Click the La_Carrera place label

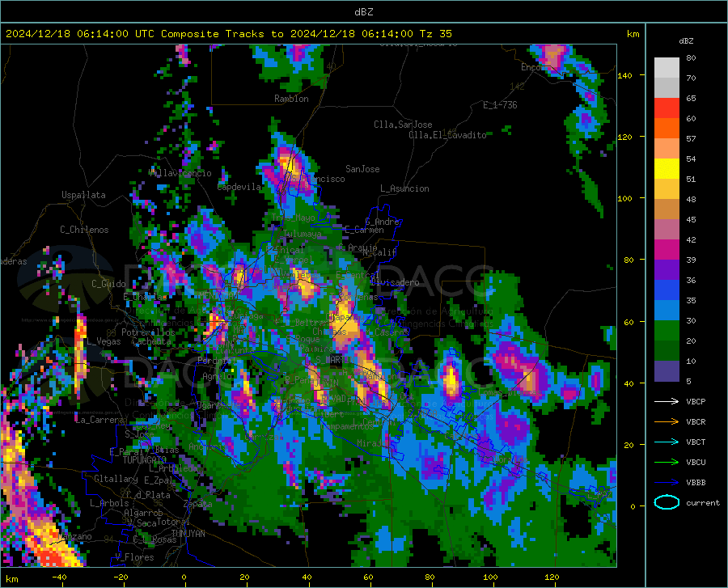99,420
